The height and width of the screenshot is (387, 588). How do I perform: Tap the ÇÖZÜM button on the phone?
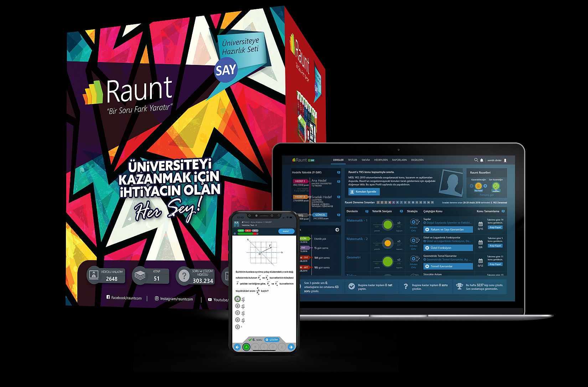[x=272, y=340]
